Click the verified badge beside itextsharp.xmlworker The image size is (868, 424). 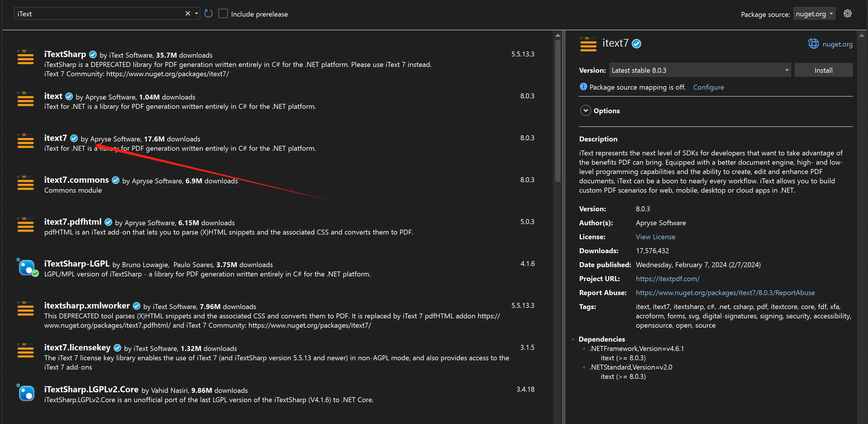(x=137, y=306)
